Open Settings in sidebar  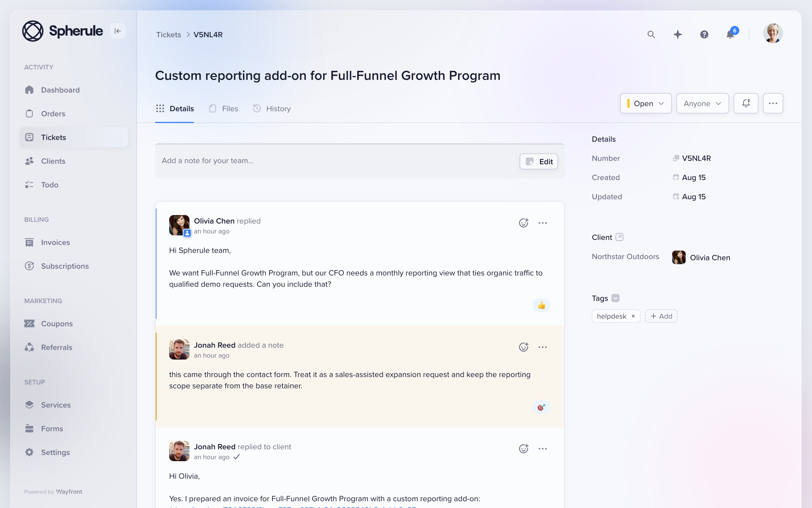point(74,452)
